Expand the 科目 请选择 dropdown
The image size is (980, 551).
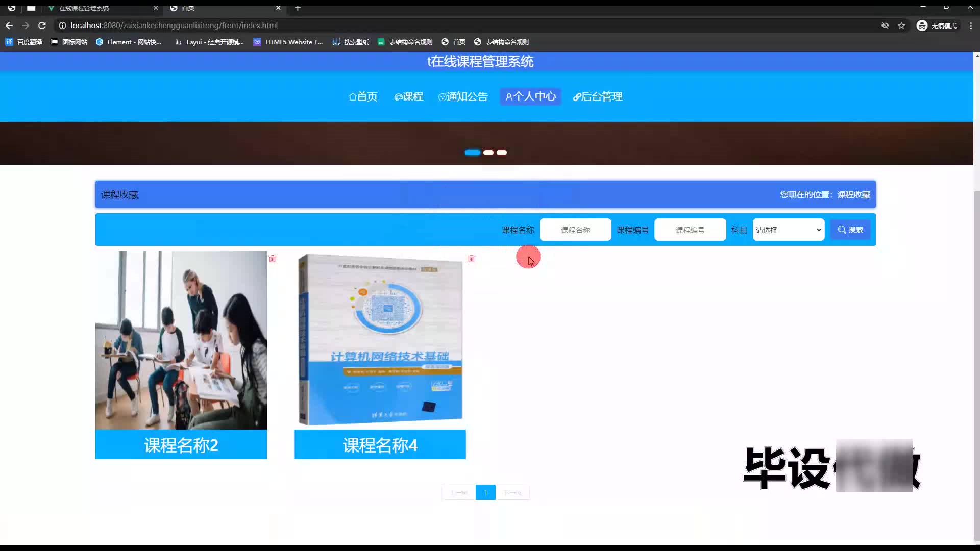[x=788, y=230]
